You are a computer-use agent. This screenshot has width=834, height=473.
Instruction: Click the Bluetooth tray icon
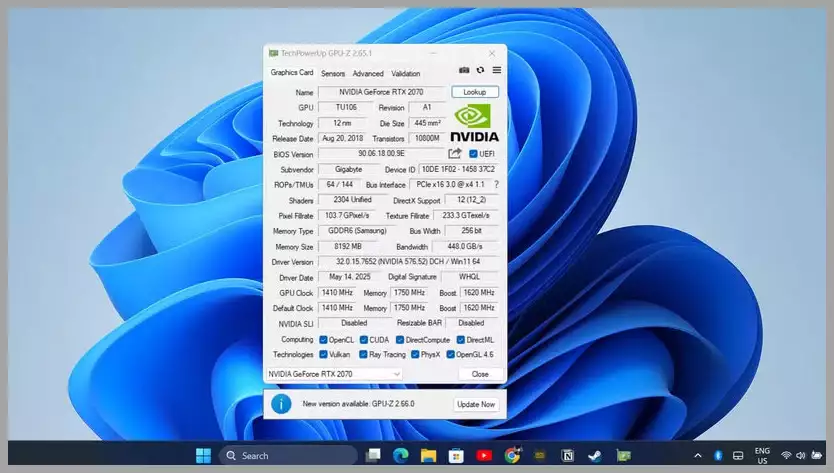[x=718, y=455]
